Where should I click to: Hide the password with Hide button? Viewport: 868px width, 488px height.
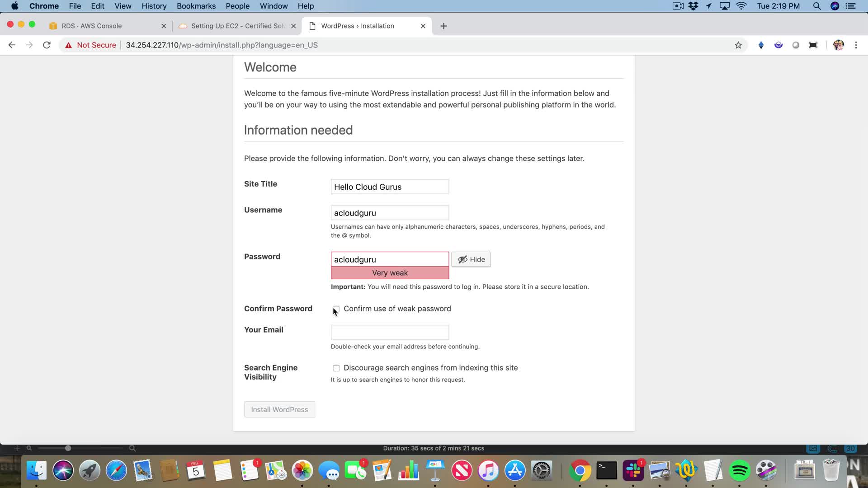471,259
